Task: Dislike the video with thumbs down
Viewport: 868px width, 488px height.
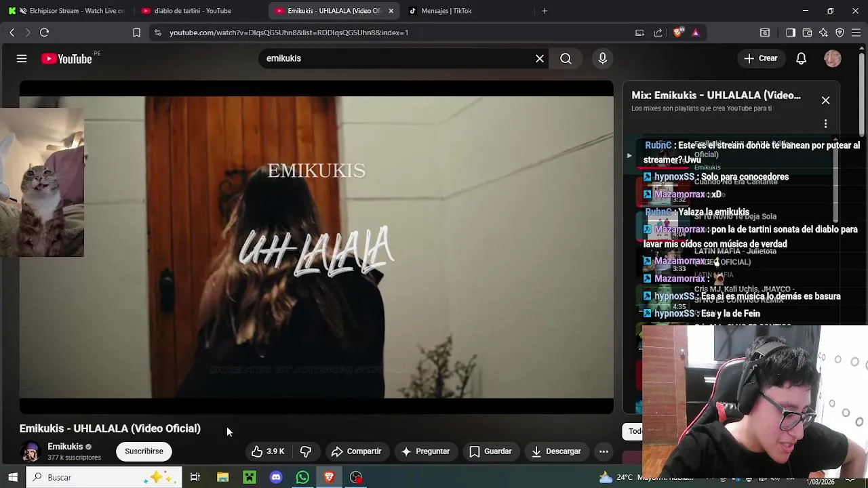Action: pyautogui.click(x=306, y=451)
